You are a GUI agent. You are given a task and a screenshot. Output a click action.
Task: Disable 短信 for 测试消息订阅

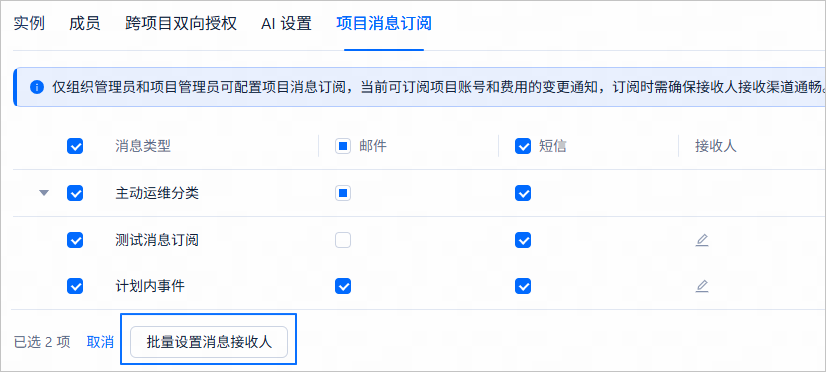coord(523,240)
